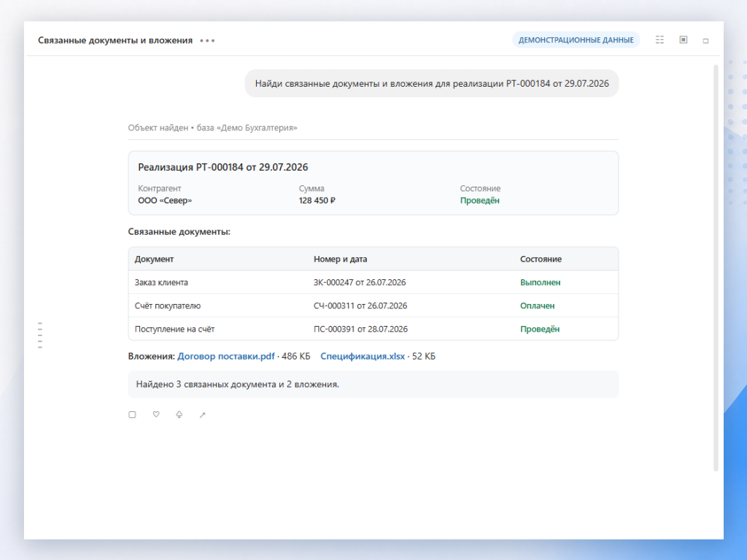The image size is (747, 560).
Task: Select the Заказ клиента row
Action: click(373, 282)
